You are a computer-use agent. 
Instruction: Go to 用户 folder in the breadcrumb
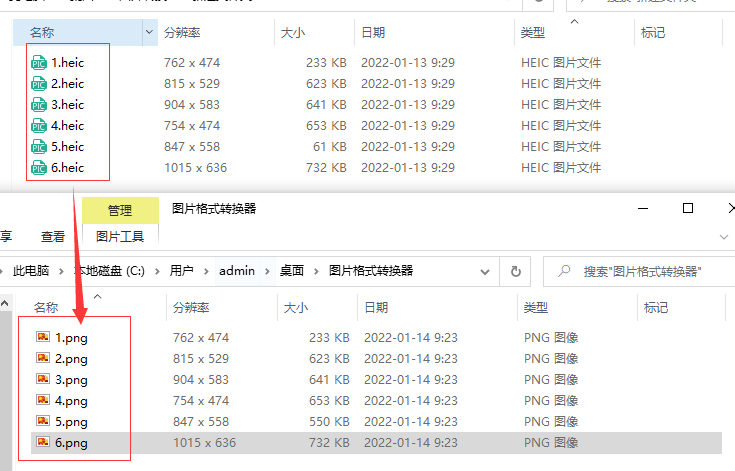[181, 271]
